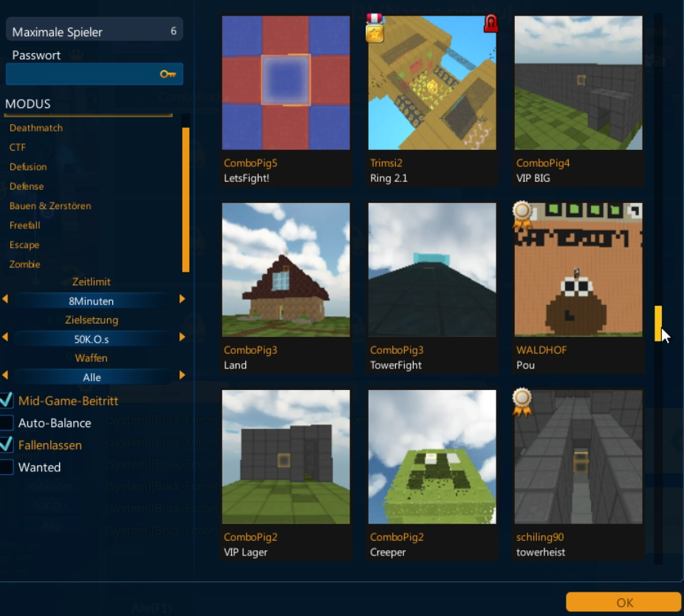This screenshot has height=616, width=684.
Task: Change Waffen selection with right arrow
Action: tap(182, 376)
